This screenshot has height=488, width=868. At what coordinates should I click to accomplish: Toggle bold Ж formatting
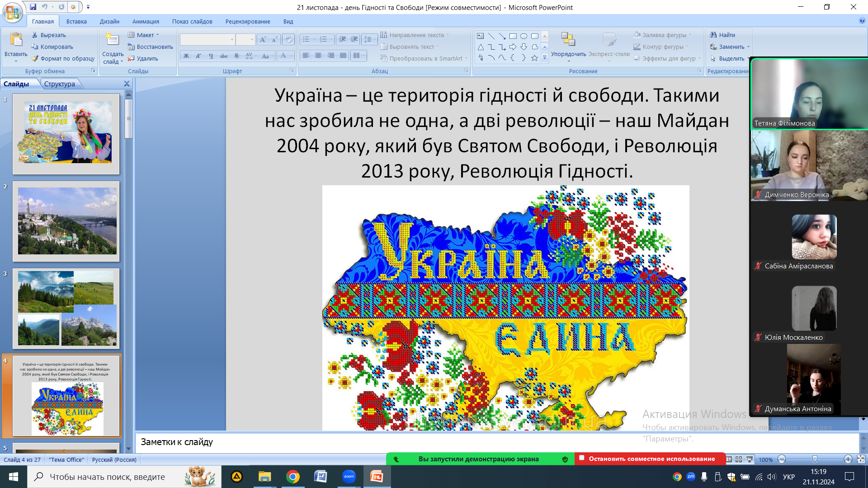coord(186,56)
